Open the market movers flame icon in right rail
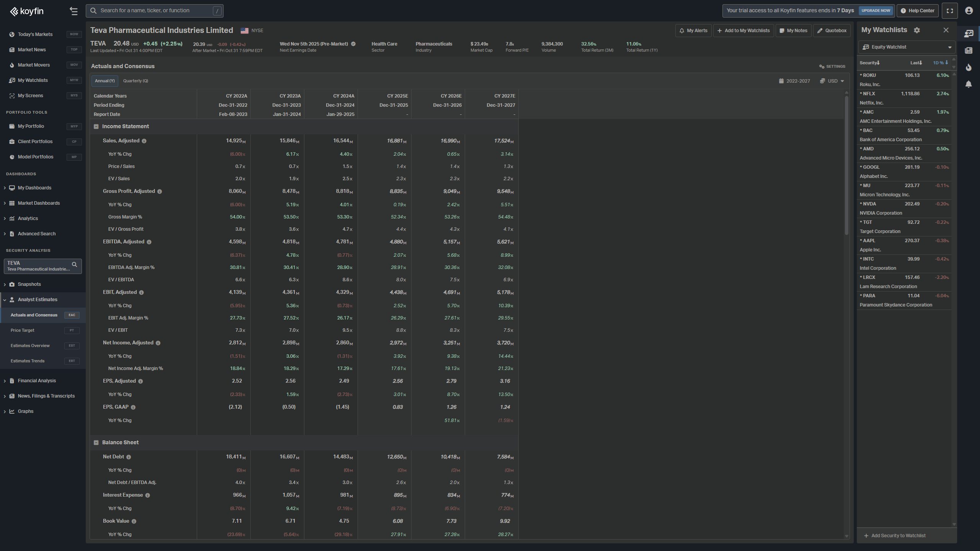Image resolution: width=980 pixels, height=551 pixels. [x=969, y=67]
